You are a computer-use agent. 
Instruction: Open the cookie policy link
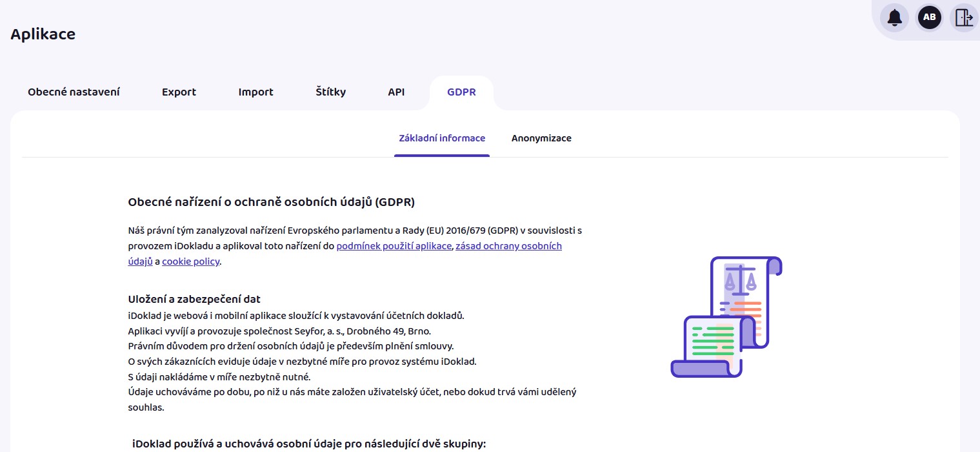pos(190,262)
